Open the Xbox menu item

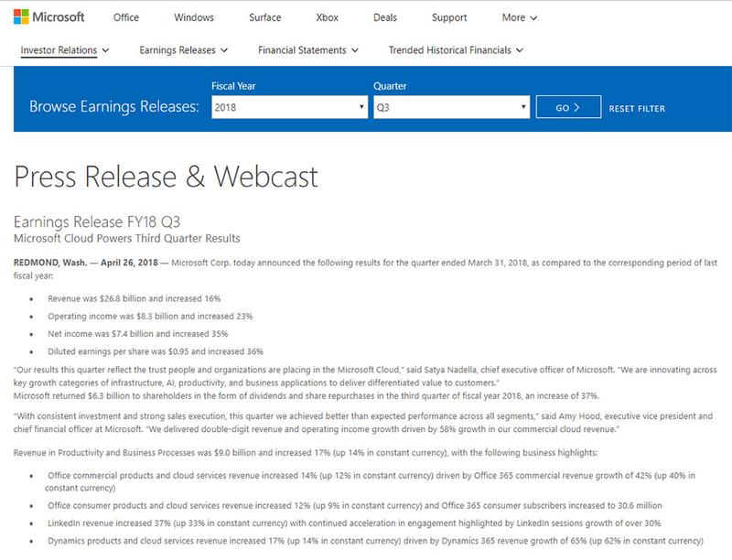[327, 17]
